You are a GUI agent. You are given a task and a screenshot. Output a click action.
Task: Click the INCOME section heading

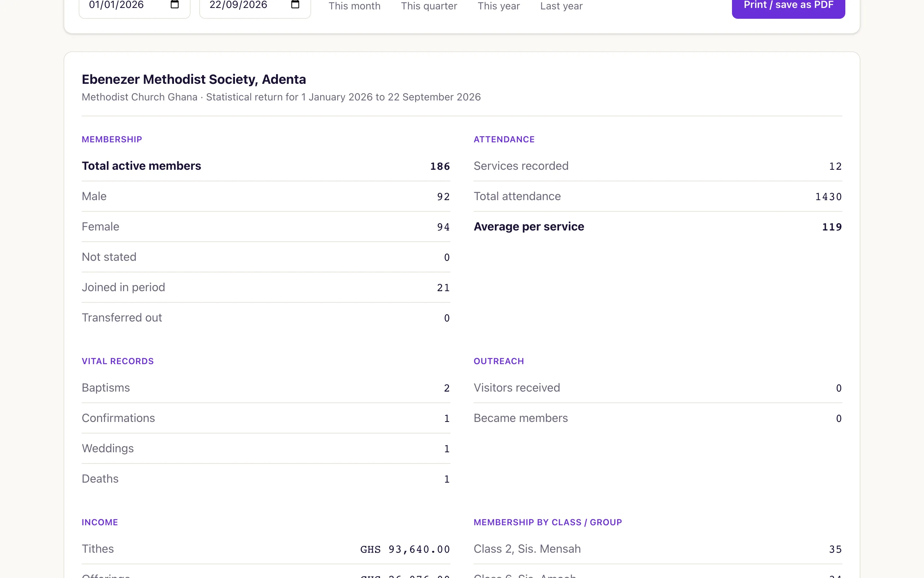tap(100, 522)
